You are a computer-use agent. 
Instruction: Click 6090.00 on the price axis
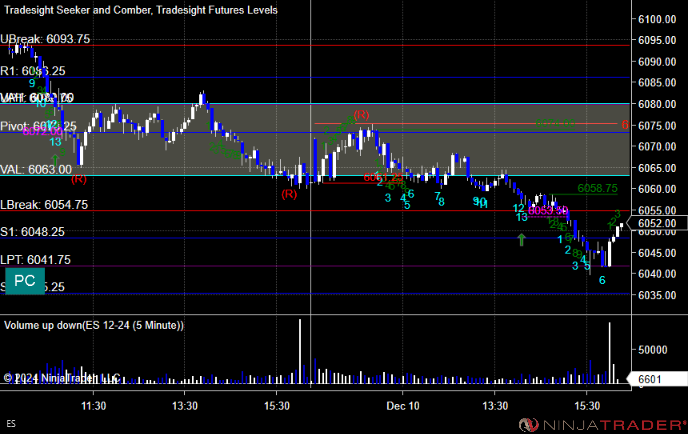pyautogui.click(x=657, y=62)
